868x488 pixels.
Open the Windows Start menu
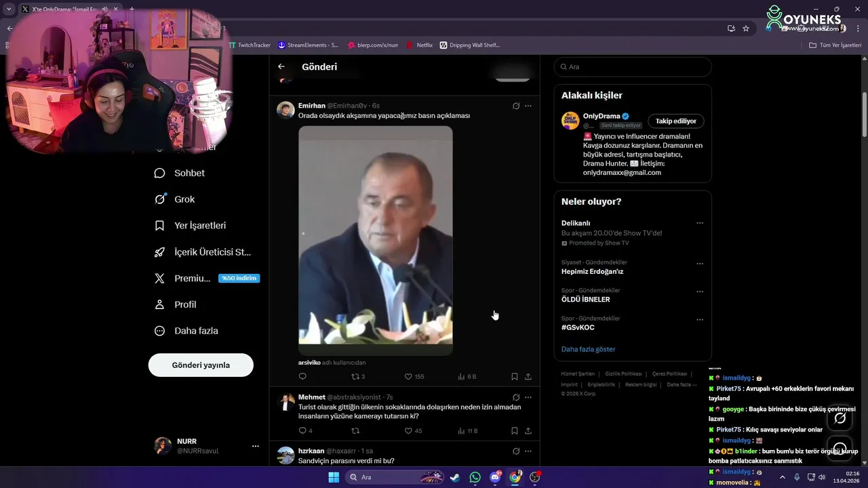334,477
